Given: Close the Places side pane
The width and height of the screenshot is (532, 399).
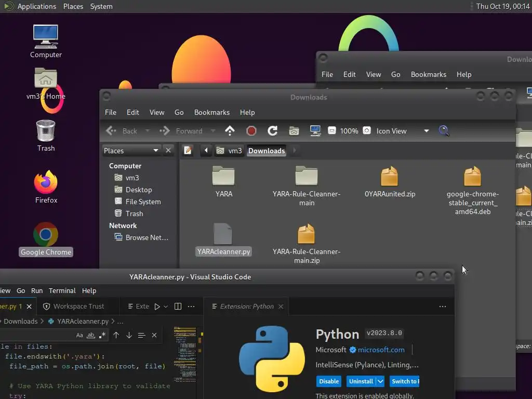Looking at the screenshot, I should pyautogui.click(x=168, y=150).
